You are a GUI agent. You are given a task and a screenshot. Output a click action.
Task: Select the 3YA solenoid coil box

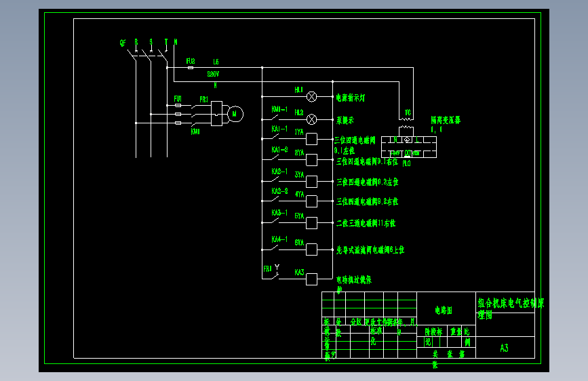(311, 182)
